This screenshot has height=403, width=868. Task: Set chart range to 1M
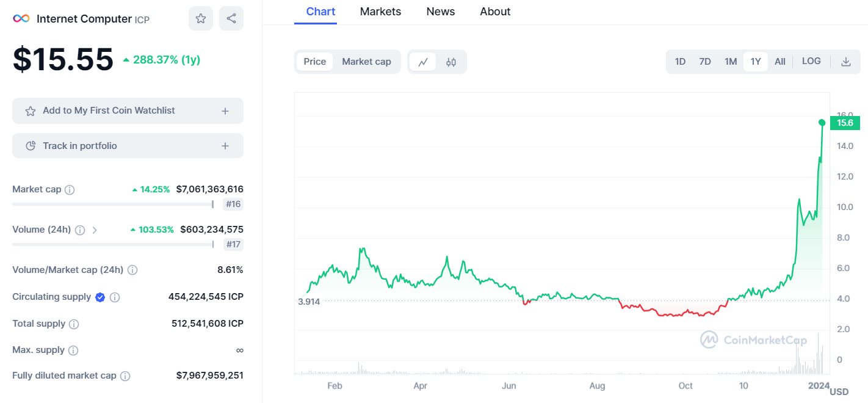pyautogui.click(x=731, y=62)
